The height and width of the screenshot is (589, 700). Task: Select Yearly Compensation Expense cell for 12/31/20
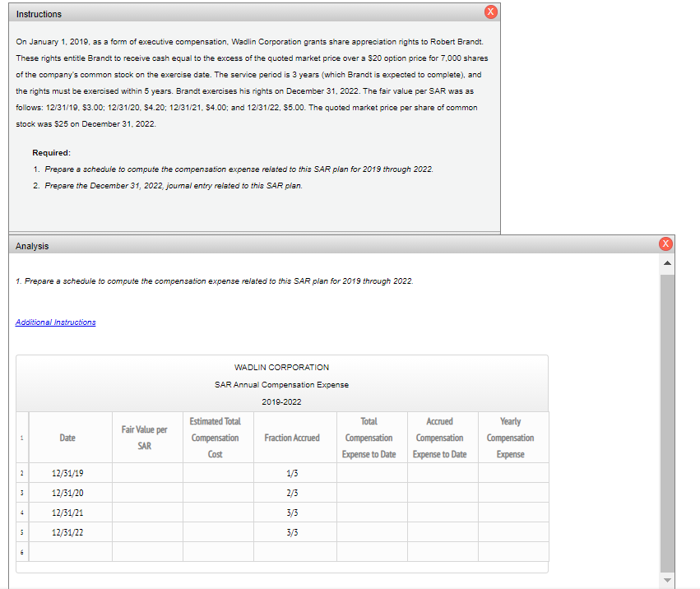coord(513,493)
